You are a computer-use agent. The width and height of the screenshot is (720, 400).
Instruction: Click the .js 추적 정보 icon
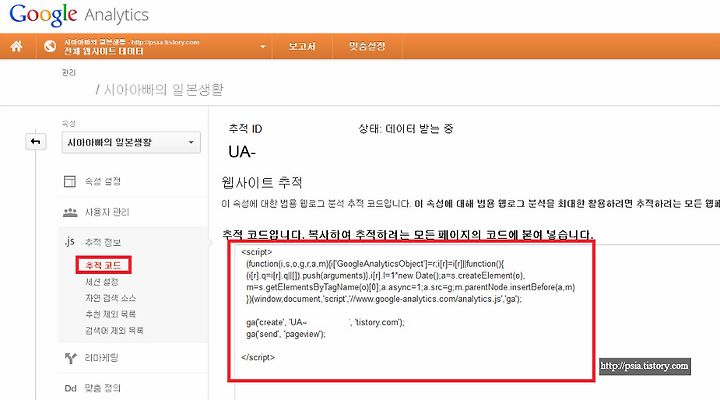click(x=69, y=242)
